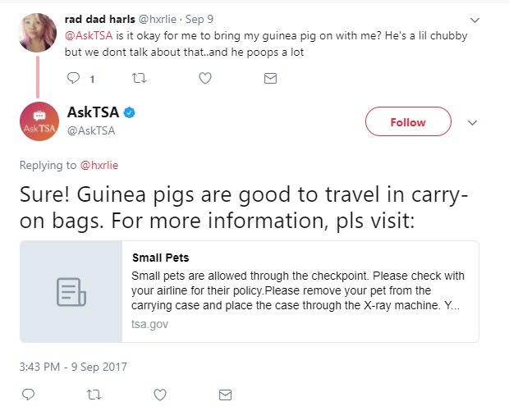This screenshot has height=420, width=509.
Task: Send hxrlie's tweet via direct message
Action: click(x=270, y=79)
